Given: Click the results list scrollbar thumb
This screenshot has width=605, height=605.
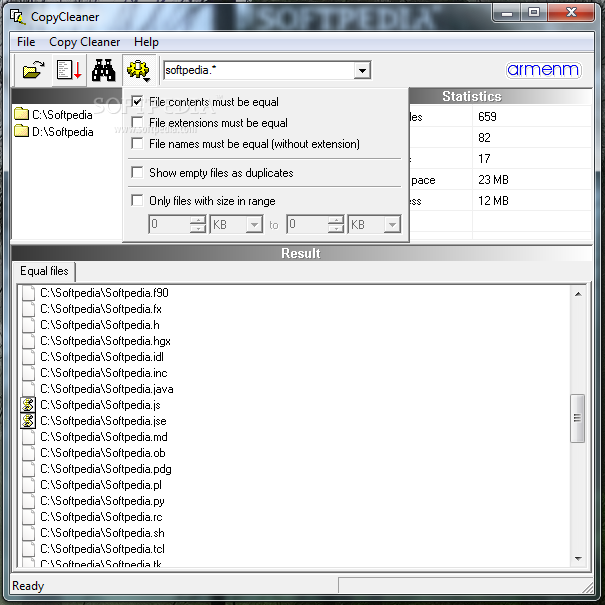Looking at the screenshot, I should click(x=578, y=418).
